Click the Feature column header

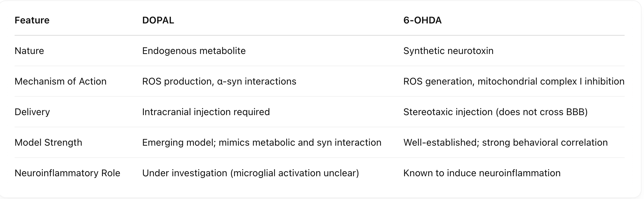32,20
